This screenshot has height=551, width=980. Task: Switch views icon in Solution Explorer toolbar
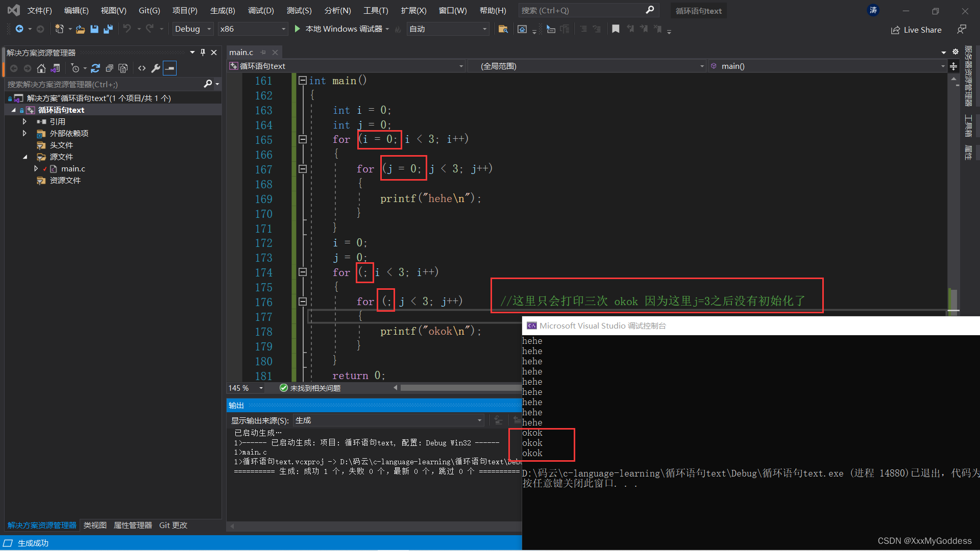(x=56, y=68)
